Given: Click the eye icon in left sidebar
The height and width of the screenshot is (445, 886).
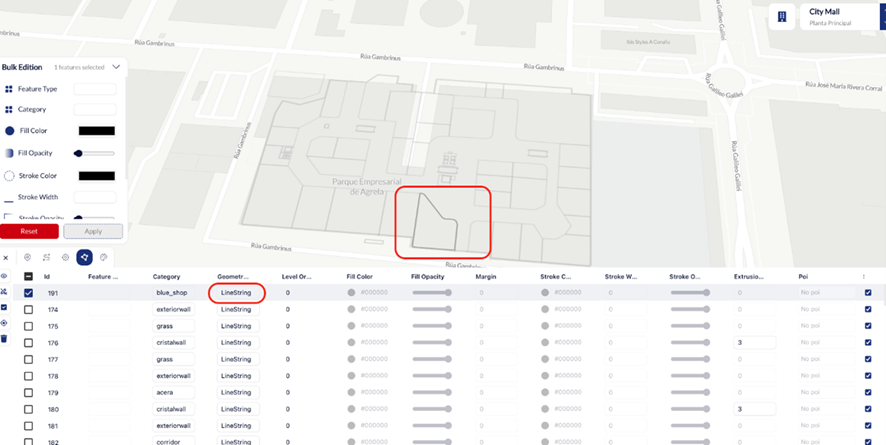Looking at the screenshot, I should 5,275.
